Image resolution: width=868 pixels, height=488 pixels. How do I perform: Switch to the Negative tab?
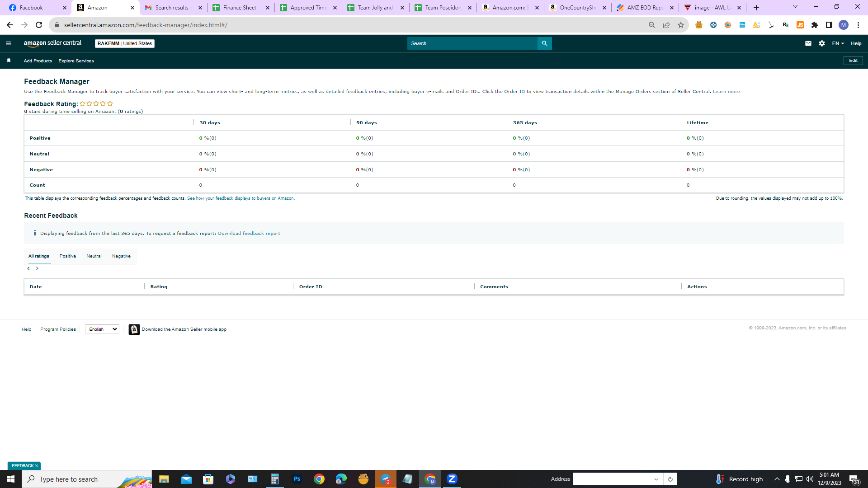pyautogui.click(x=121, y=256)
